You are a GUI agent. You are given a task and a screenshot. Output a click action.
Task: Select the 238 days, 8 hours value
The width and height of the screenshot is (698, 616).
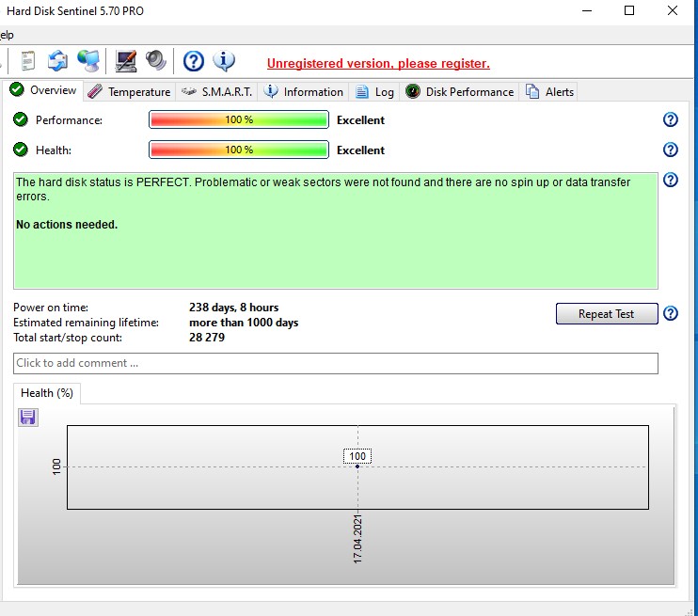click(233, 308)
